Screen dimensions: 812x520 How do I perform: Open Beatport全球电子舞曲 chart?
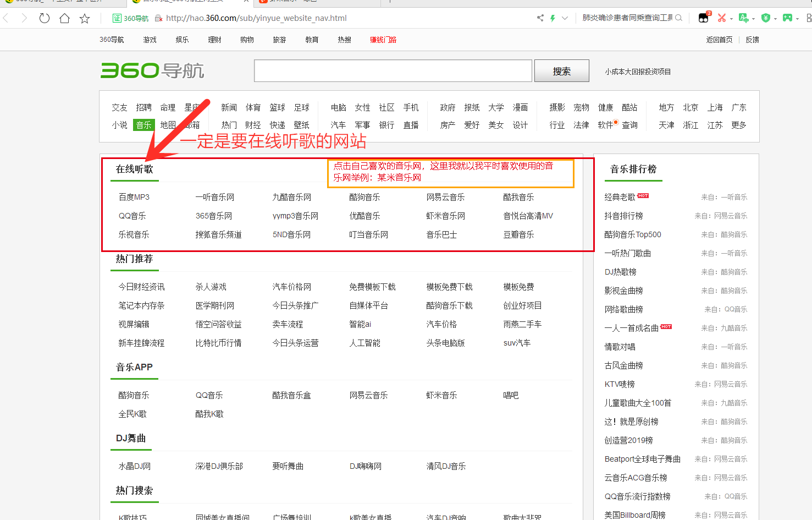coord(643,459)
